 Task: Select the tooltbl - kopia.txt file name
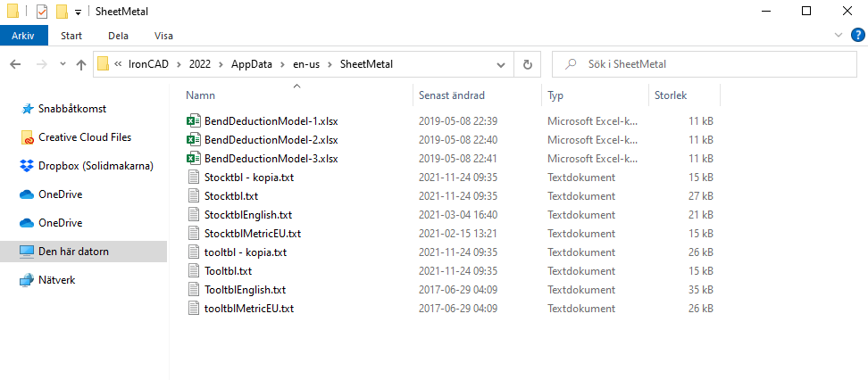[246, 252]
